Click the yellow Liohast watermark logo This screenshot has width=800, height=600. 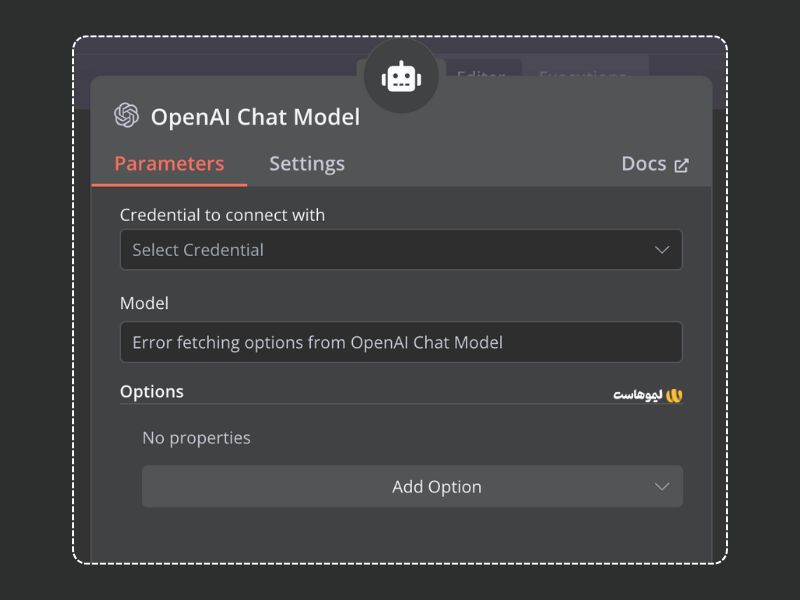(674, 395)
